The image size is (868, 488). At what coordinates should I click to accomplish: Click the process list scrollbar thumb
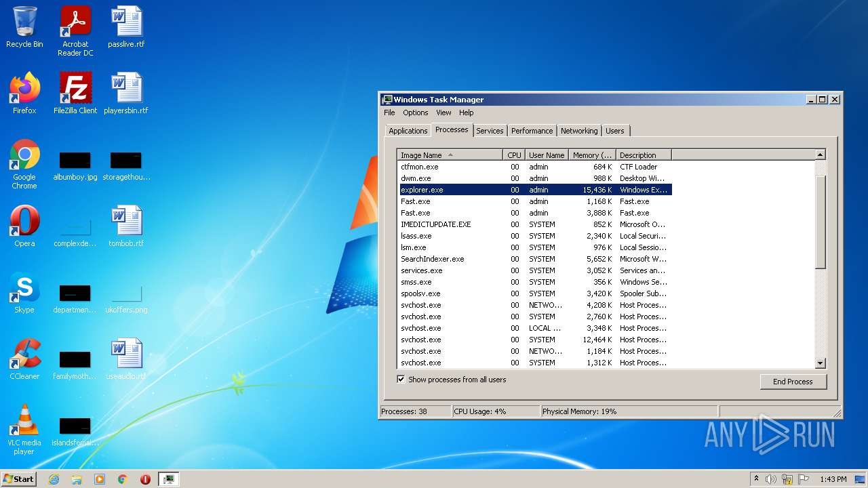coord(820,222)
